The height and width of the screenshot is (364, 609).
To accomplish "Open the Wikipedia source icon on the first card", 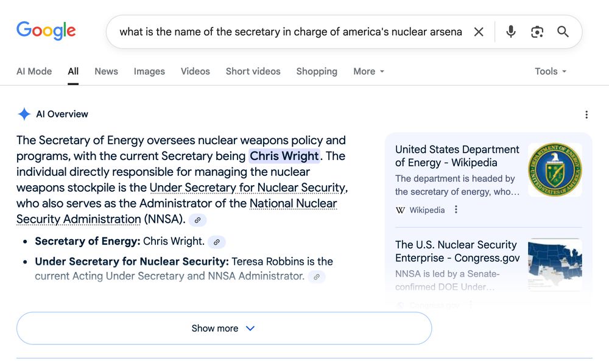I will [x=400, y=209].
